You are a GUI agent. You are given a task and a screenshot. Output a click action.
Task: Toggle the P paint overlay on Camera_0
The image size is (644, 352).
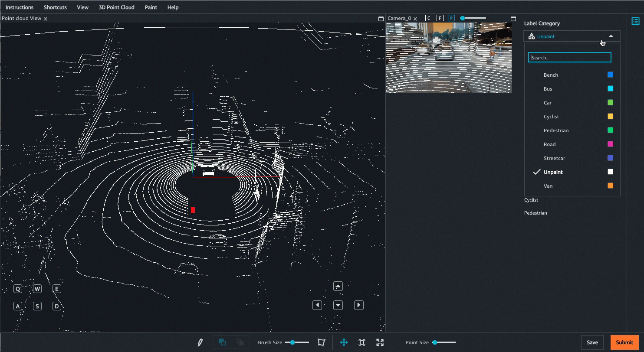click(x=451, y=18)
